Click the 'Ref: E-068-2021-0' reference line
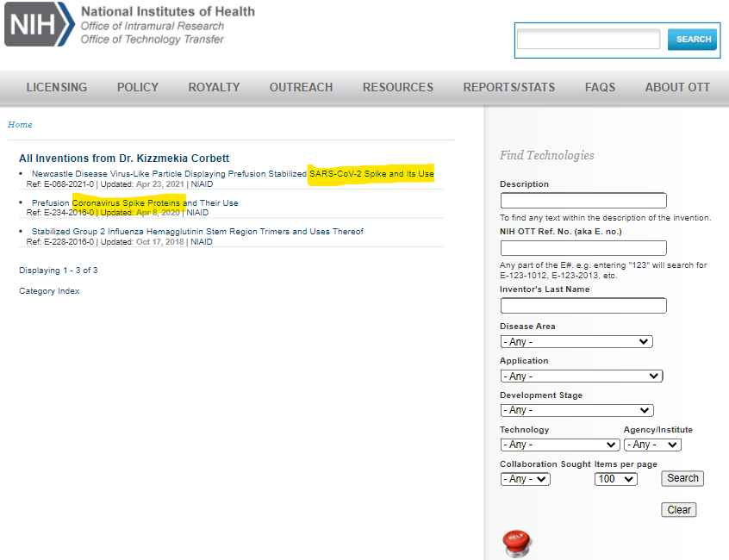Screen dimensions: 729x560 (120, 184)
